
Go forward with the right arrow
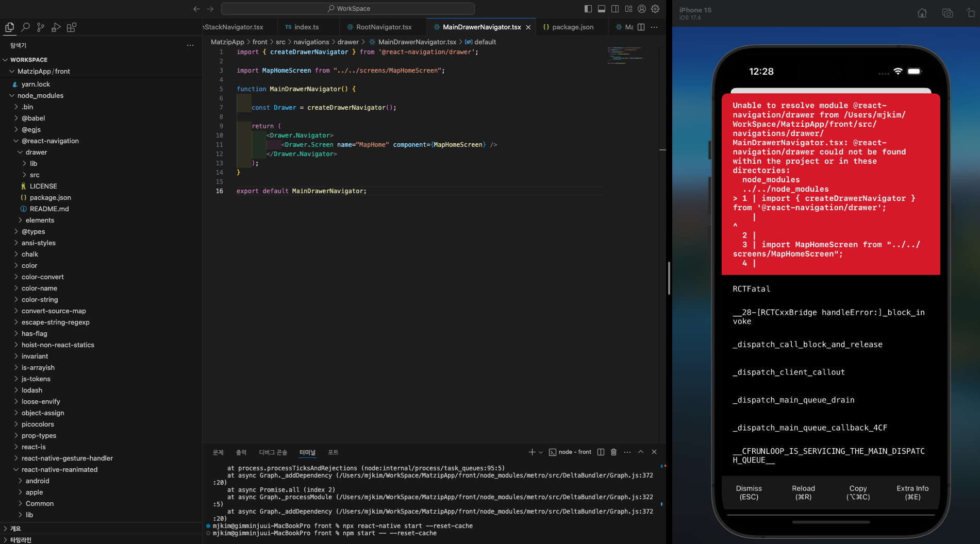(x=210, y=9)
